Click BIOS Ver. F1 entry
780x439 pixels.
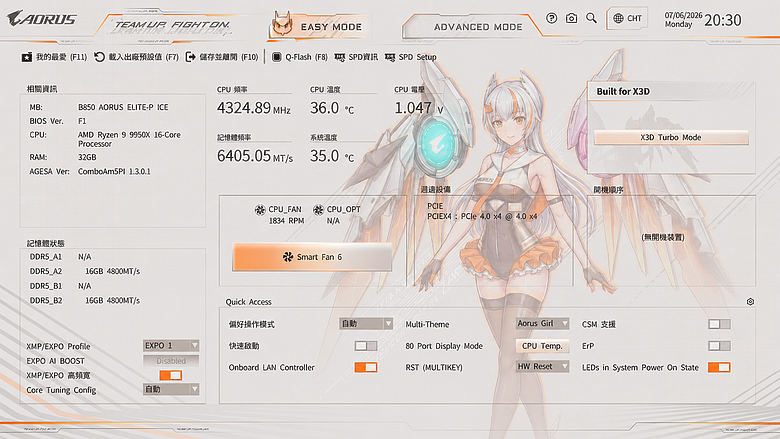(58, 121)
